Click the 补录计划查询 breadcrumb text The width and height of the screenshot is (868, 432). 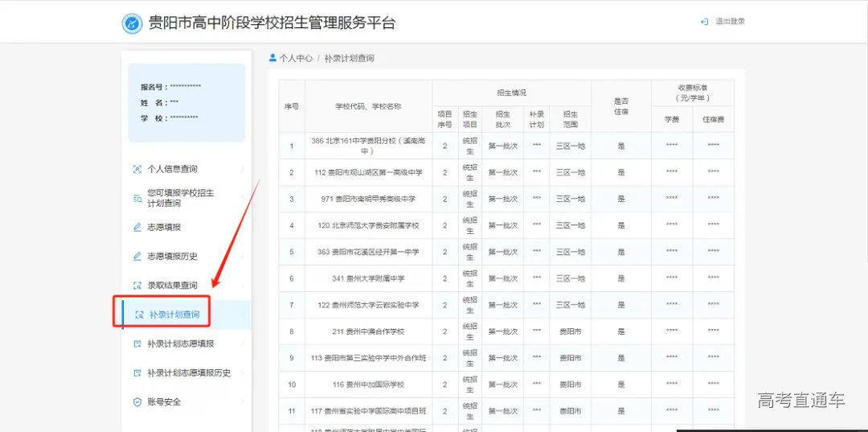coord(350,58)
